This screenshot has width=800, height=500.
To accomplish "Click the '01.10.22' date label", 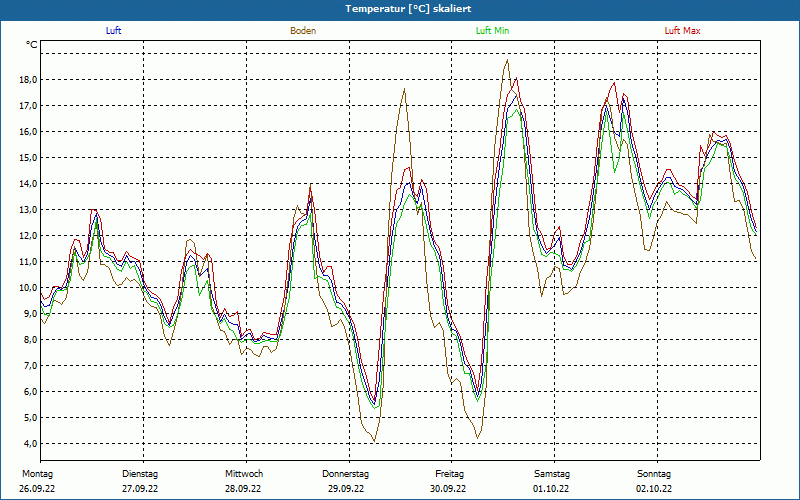I will click(551, 489).
